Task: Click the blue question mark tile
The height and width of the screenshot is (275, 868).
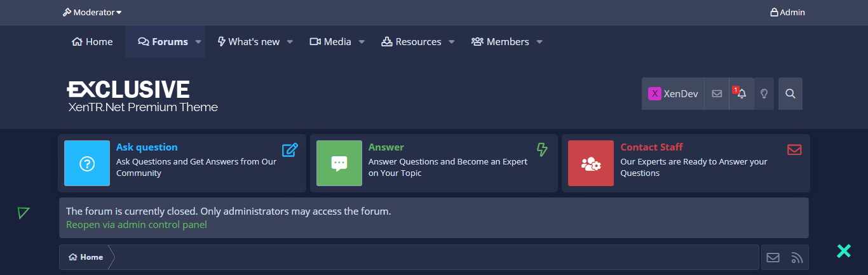Action: pyautogui.click(x=87, y=163)
